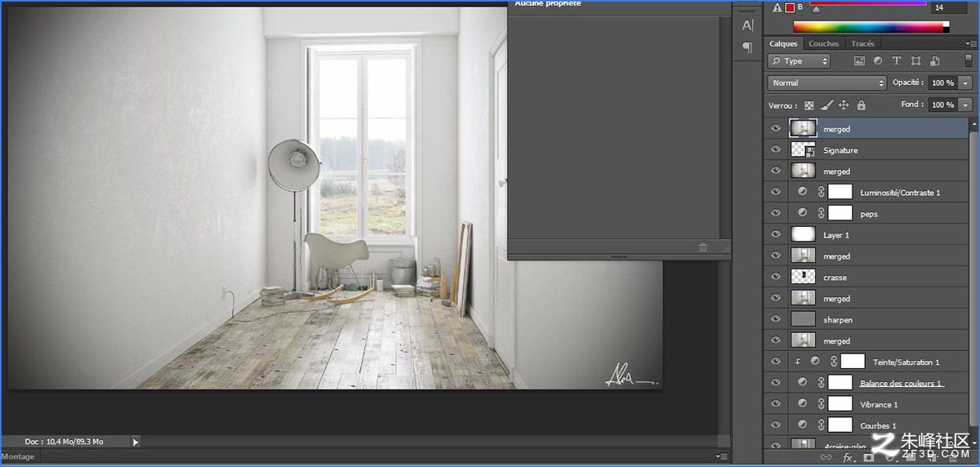
Task: Hide the Luminosité/Contraste 1 layer
Action: click(776, 193)
